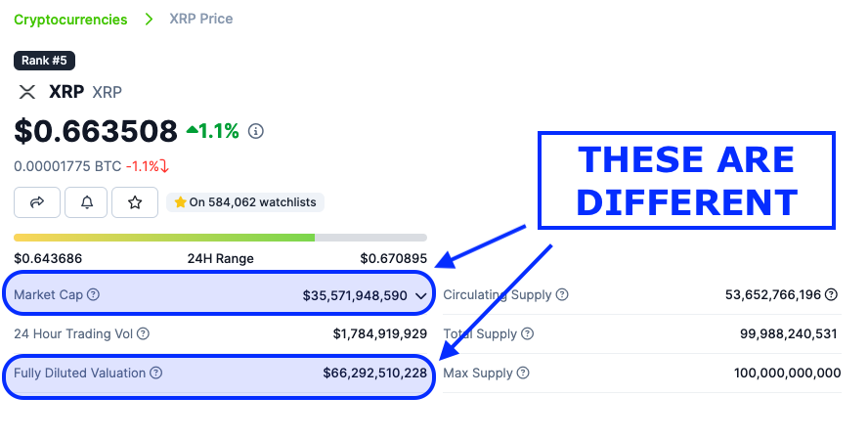Click the 0.00001775 BTC price text
The width and height of the screenshot is (868, 440).
[x=66, y=166]
